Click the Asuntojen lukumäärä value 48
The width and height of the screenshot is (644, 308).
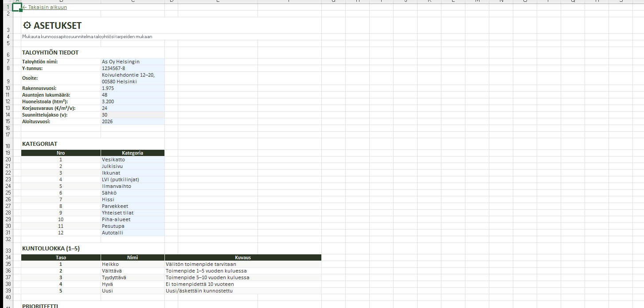132,95
